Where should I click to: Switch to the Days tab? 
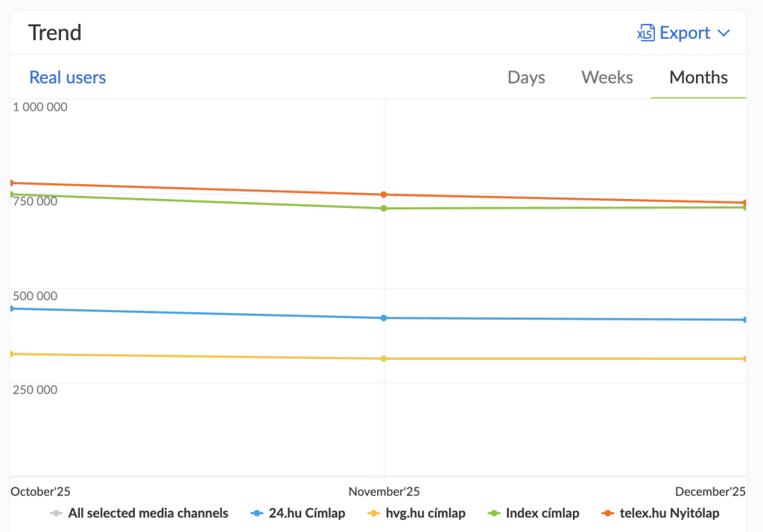526,77
